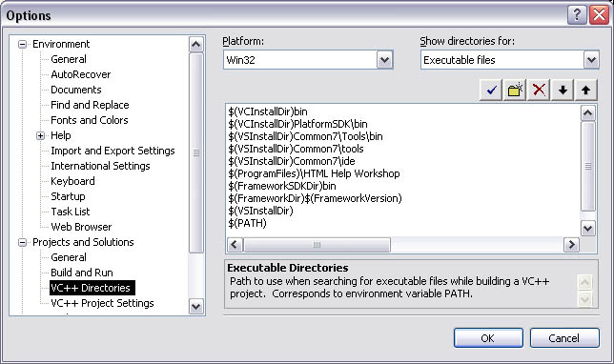The width and height of the screenshot is (614, 364).
Task: Collapse the Environment tree node
Action: (23, 44)
